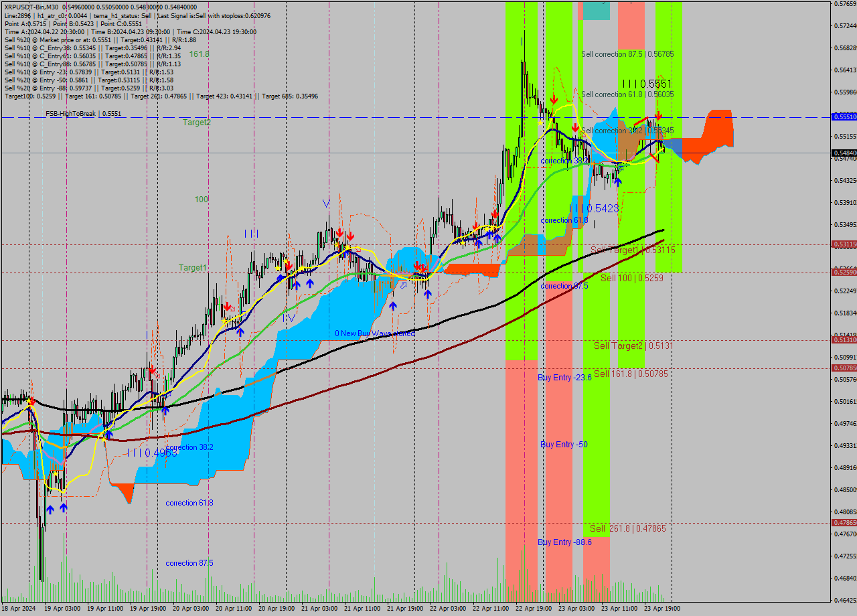The height and width of the screenshot is (616, 857).
Task: Click 'Sell Target2 | 0.5131' label
Action: click(x=632, y=345)
